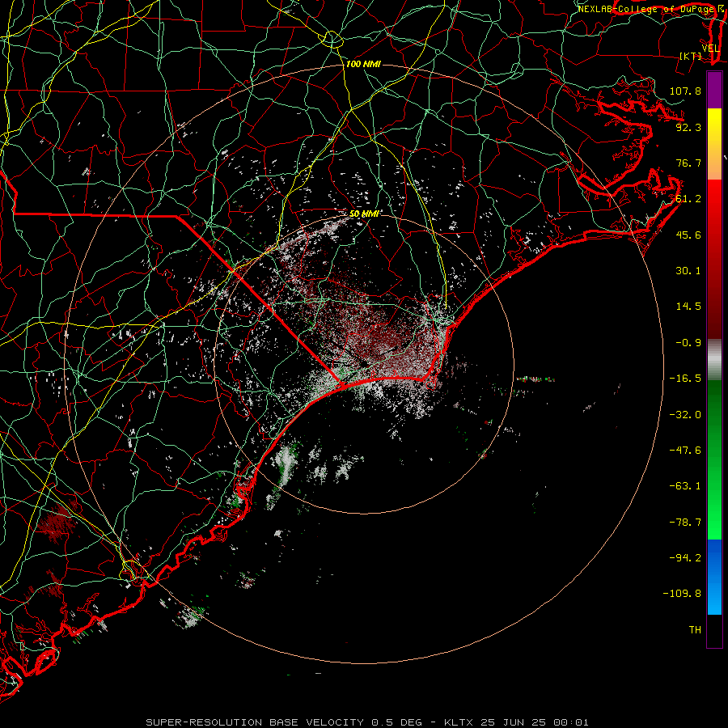The width and height of the screenshot is (728, 728).
Task: Click the -63.1 velocity scale value
Action: tap(685, 486)
